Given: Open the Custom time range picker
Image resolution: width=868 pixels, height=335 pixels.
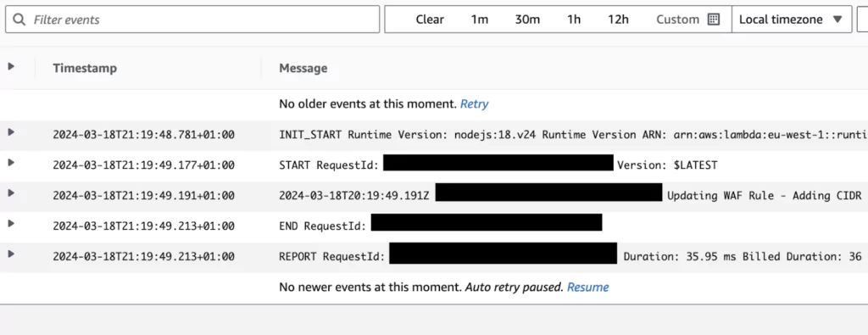Looking at the screenshot, I should (x=687, y=20).
